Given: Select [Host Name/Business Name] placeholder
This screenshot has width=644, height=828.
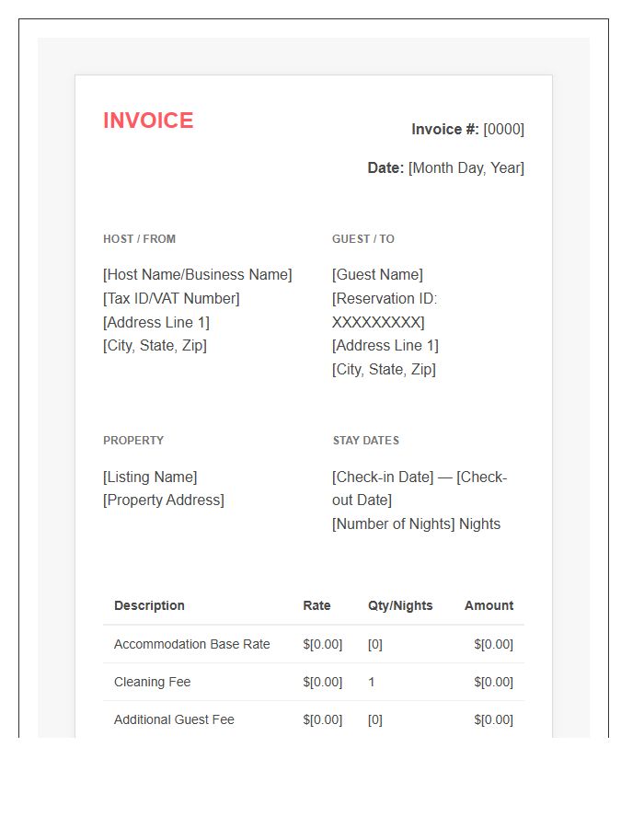Looking at the screenshot, I should (x=198, y=274).
